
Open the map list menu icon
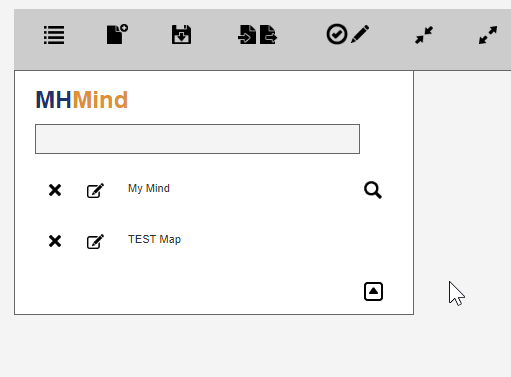point(54,35)
